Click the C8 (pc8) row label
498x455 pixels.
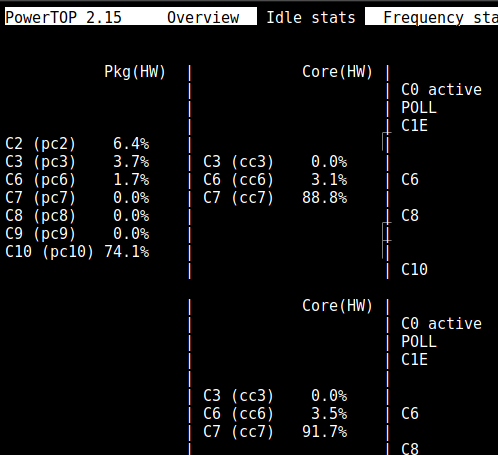(40, 216)
